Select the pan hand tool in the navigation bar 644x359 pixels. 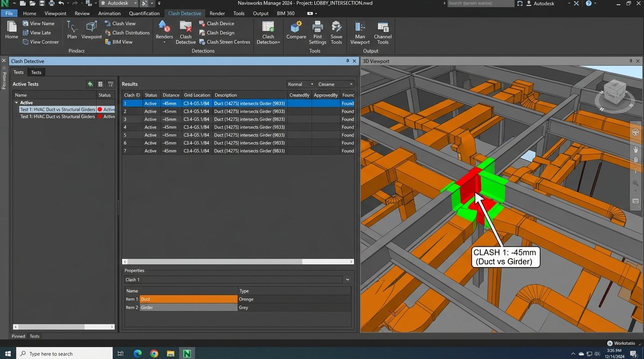[636, 149]
